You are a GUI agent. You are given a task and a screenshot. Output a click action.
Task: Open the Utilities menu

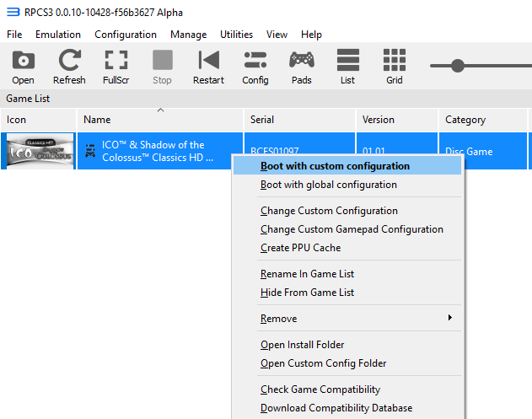(x=236, y=35)
